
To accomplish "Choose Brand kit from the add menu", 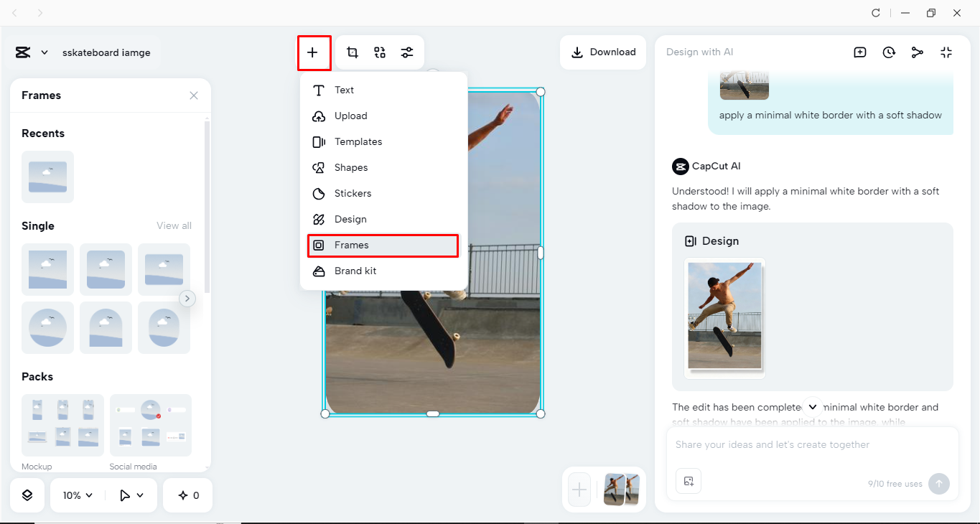I will (x=383, y=271).
